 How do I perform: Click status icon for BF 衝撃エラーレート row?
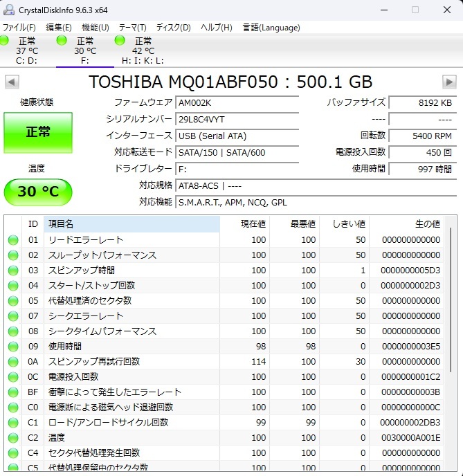(13, 392)
